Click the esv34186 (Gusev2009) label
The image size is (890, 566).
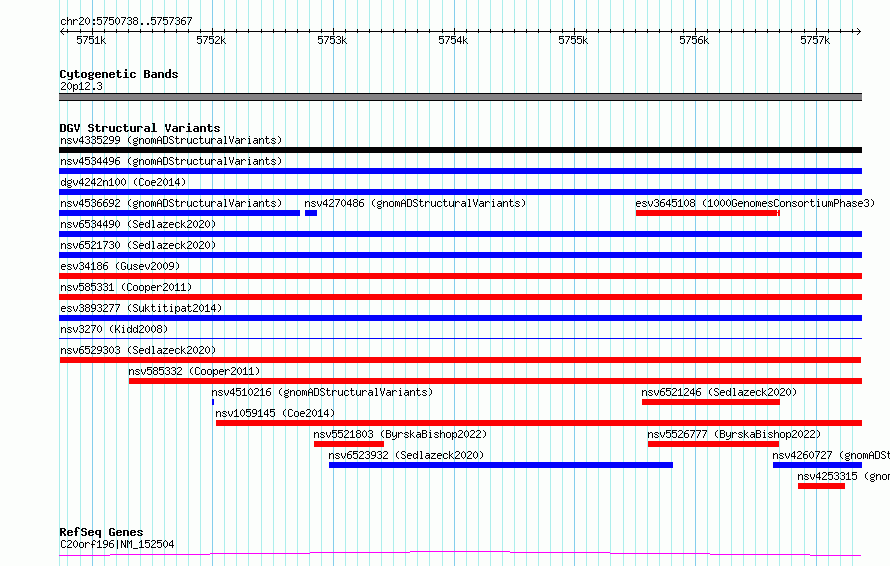point(120,266)
